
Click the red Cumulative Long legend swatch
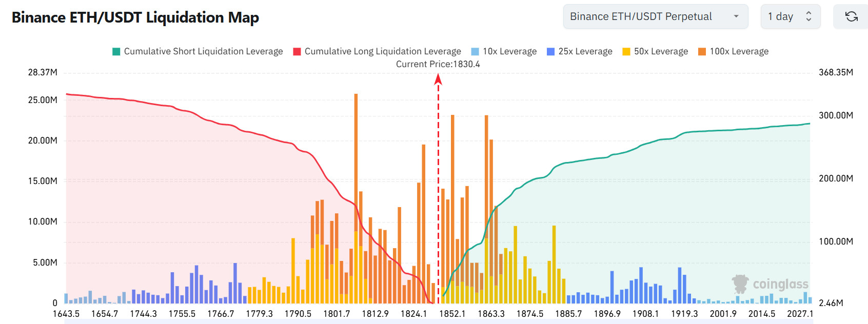point(297,51)
